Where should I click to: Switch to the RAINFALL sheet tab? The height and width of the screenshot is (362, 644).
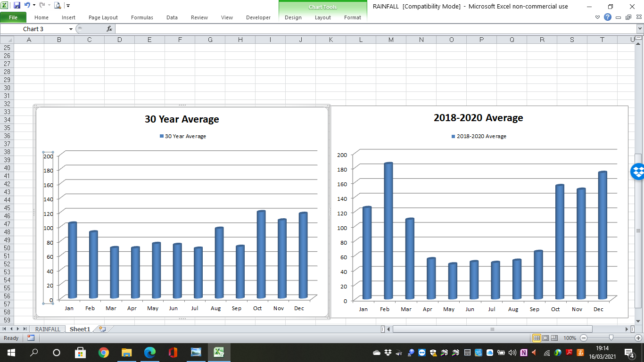pos(48,329)
